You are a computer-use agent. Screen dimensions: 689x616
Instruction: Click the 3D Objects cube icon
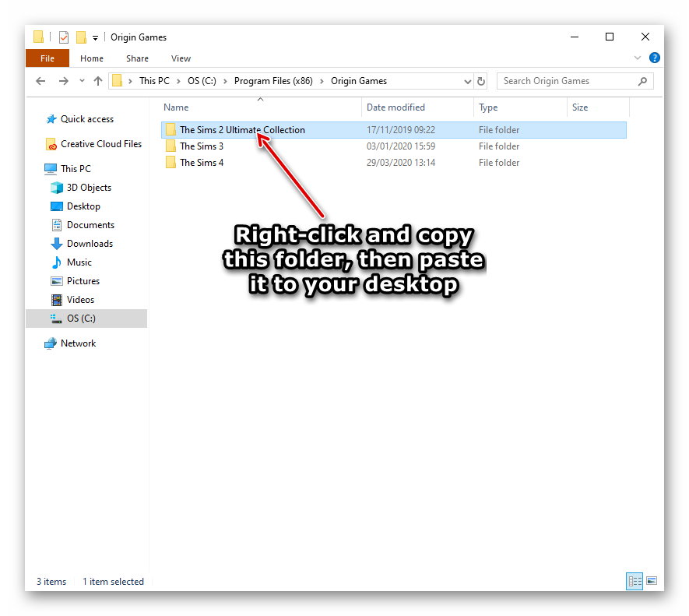pyautogui.click(x=57, y=188)
